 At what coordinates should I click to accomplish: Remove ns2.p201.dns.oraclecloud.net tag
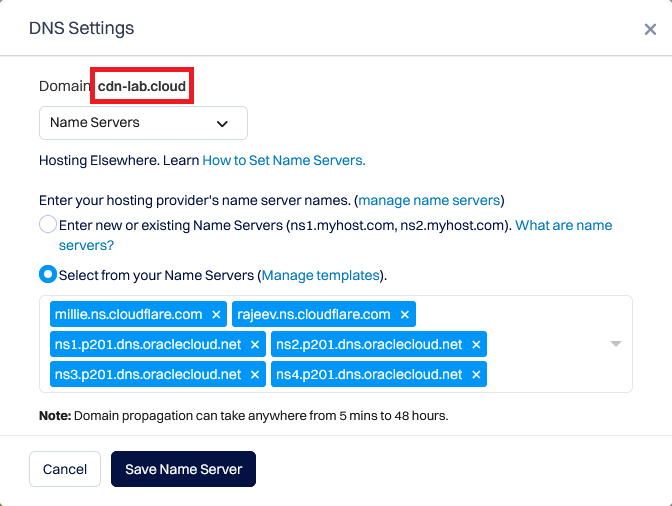[476, 344]
